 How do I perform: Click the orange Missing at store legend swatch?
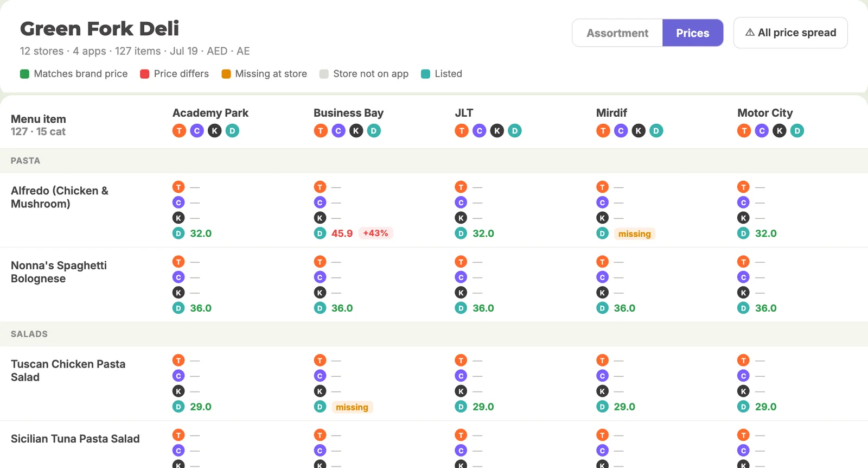pos(226,74)
